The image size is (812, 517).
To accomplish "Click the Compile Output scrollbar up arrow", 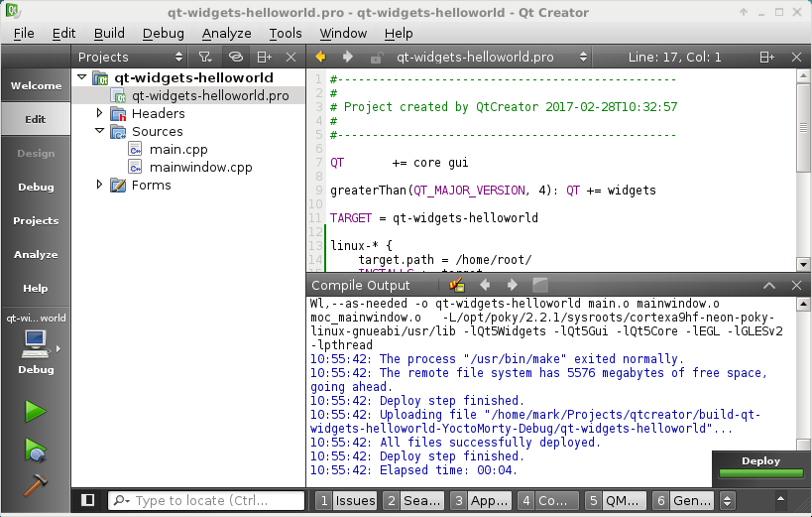I will click(803, 305).
